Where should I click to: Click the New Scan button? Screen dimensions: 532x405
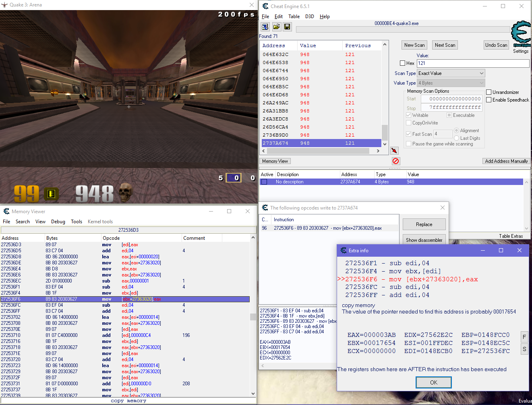(x=414, y=45)
